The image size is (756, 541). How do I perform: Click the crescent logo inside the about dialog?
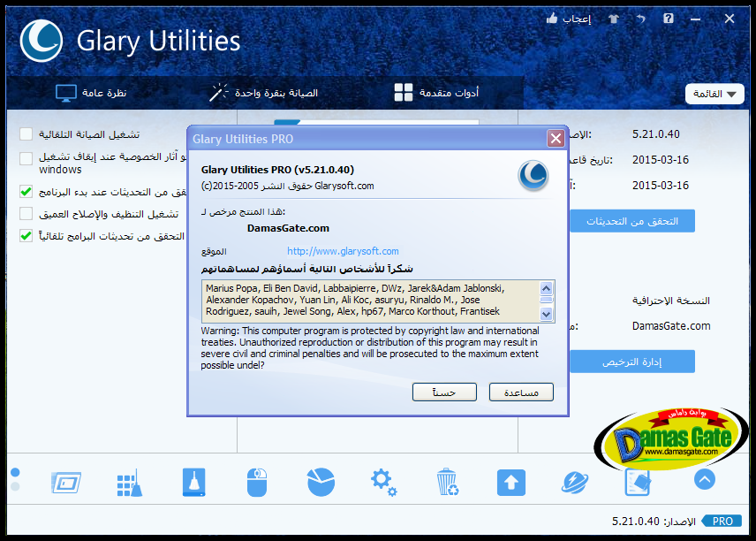coord(533,175)
